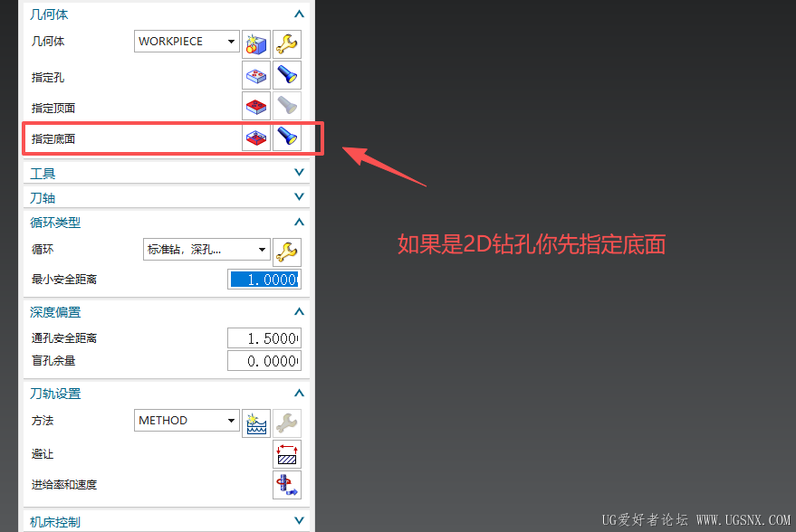Edit cycle parameters with the 循环 wrench icon
This screenshot has height=532, width=796.
tap(287, 252)
